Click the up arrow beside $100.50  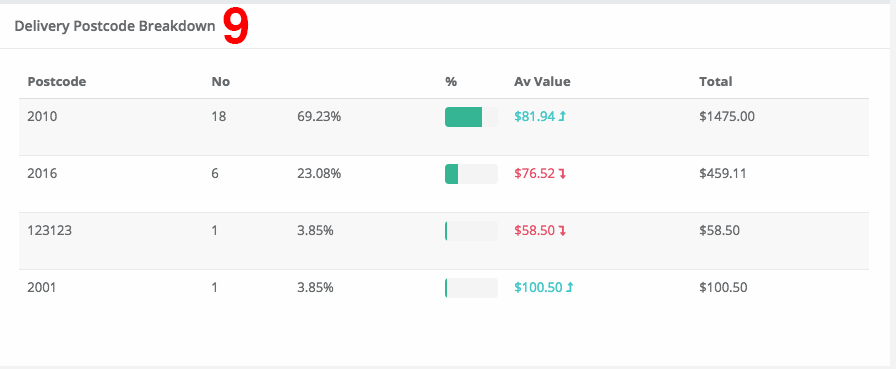coord(570,288)
